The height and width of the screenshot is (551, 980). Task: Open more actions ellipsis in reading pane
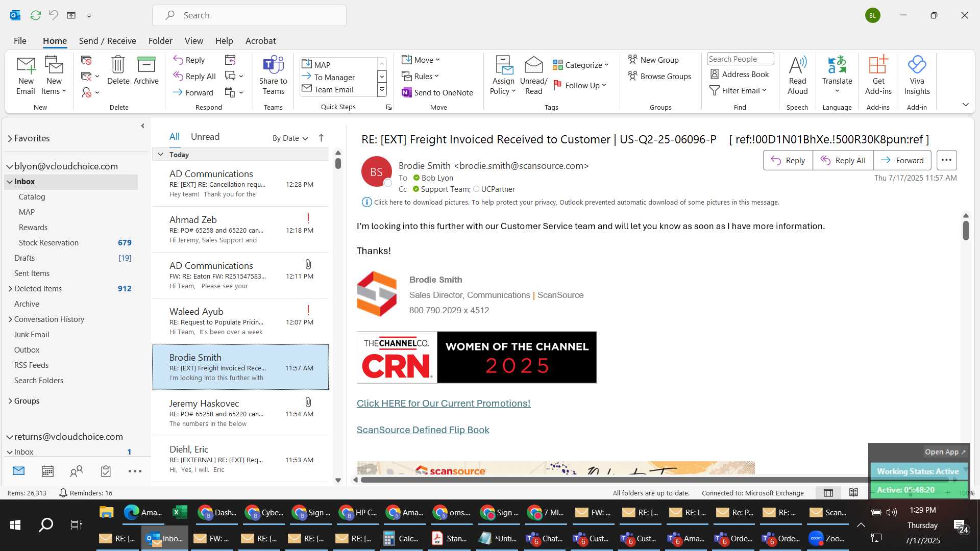[x=946, y=160]
